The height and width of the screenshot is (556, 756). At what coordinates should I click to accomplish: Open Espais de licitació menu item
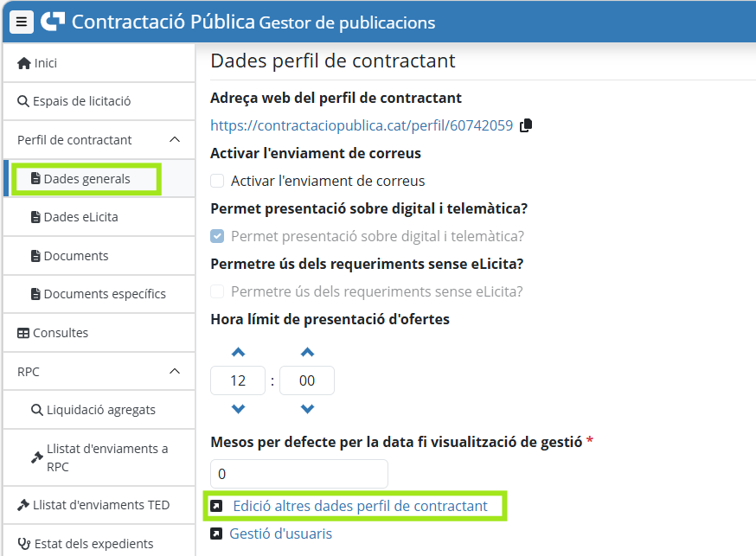99,101
